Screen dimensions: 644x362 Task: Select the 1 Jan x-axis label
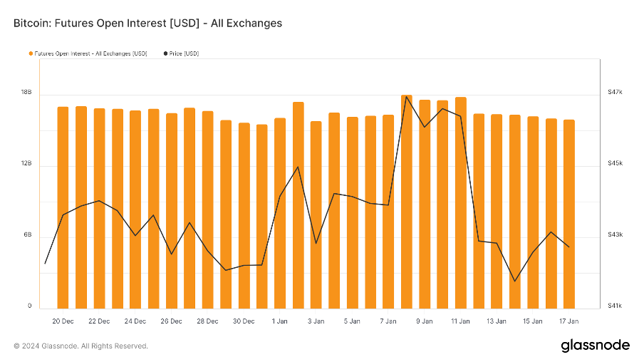click(280, 321)
